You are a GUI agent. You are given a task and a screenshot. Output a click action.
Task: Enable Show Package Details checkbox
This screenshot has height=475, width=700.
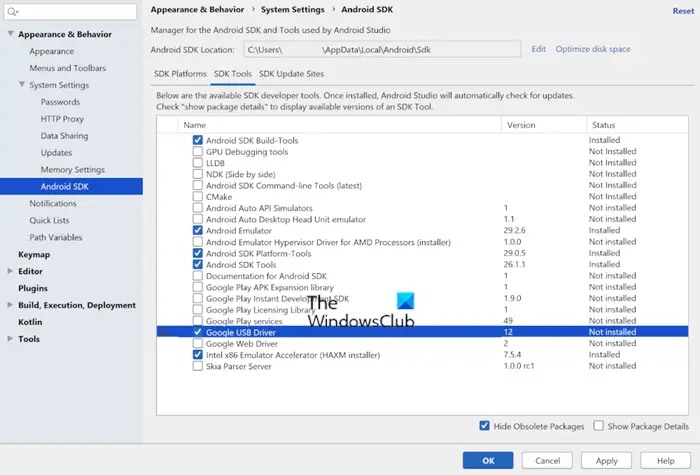tap(599, 426)
